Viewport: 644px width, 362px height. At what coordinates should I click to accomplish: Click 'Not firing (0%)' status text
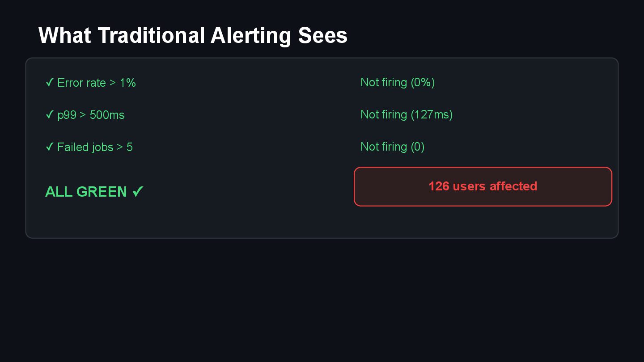pos(397,82)
